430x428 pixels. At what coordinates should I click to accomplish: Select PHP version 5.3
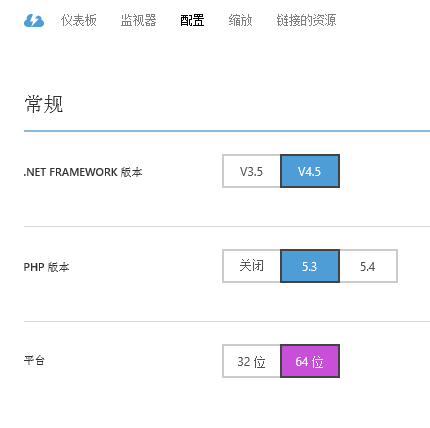(310, 266)
